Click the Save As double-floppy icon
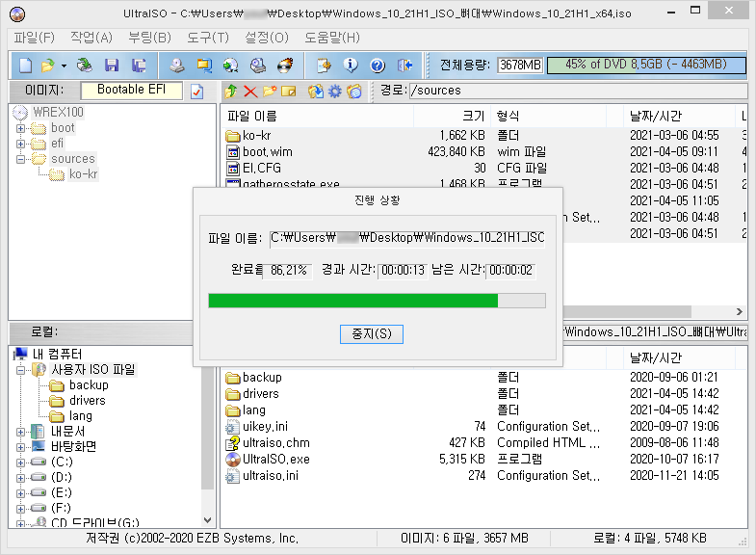The height and width of the screenshot is (555, 756). (139, 66)
